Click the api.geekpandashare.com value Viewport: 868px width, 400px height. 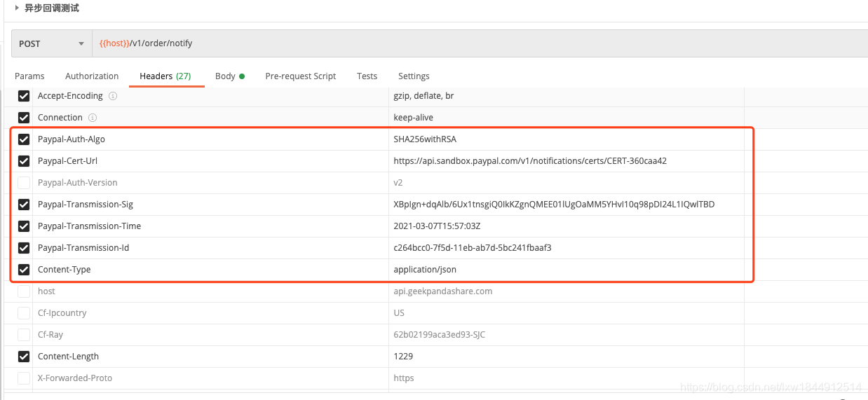(x=443, y=291)
